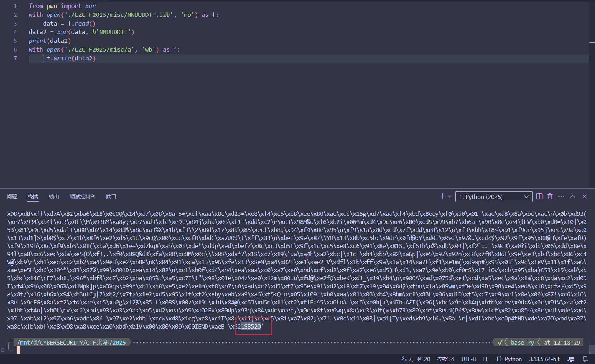Expand the launch profile arrow beside plus
The image size is (595, 364).
click(x=449, y=196)
